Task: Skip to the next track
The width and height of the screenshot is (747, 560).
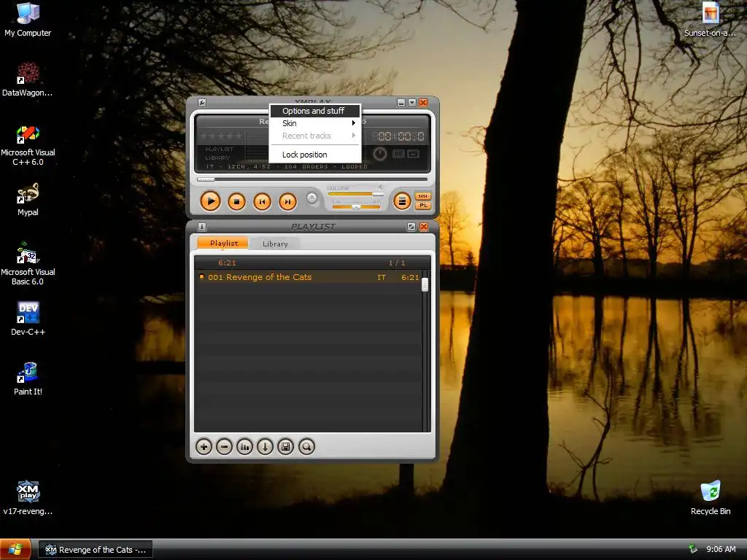Action: pyautogui.click(x=287, y=202)
